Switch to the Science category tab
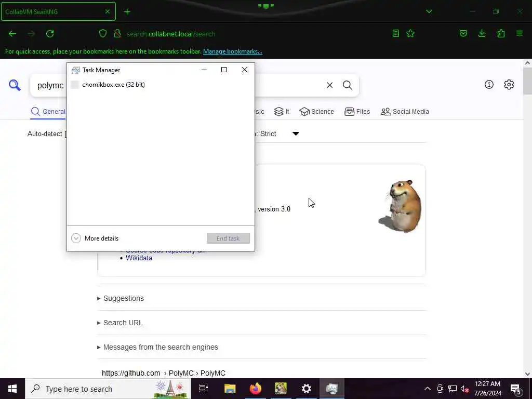Image resolution: width=532 pixels, height=399 pixels. (316, 112)
